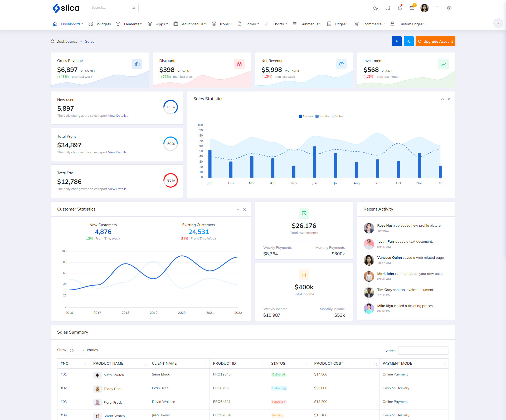The height and width of the screenshot is (420, 506).
Task: Click the settings gear icon
Action: pos(449,8)
